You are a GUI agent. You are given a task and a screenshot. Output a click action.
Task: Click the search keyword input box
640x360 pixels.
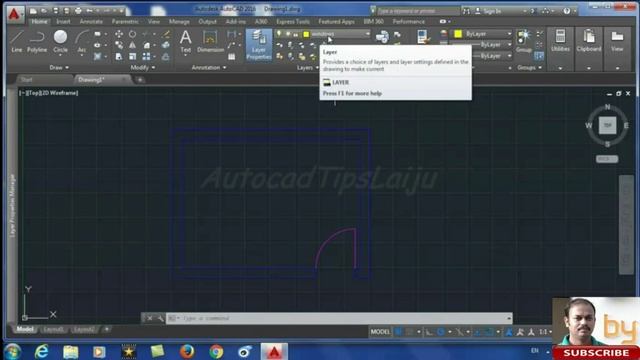point(417,11)
